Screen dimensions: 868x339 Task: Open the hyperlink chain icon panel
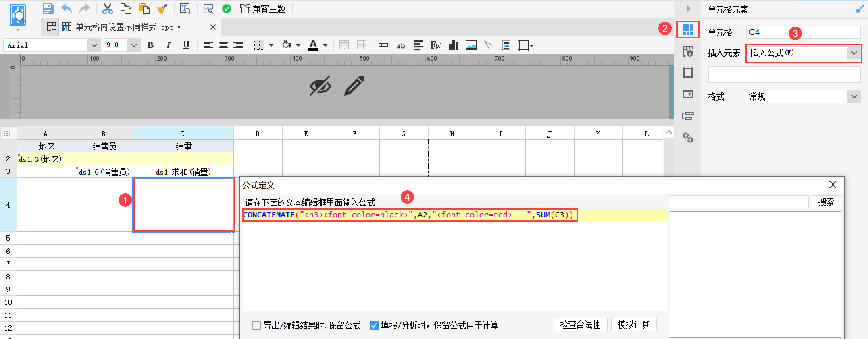[x=688, y=138]
